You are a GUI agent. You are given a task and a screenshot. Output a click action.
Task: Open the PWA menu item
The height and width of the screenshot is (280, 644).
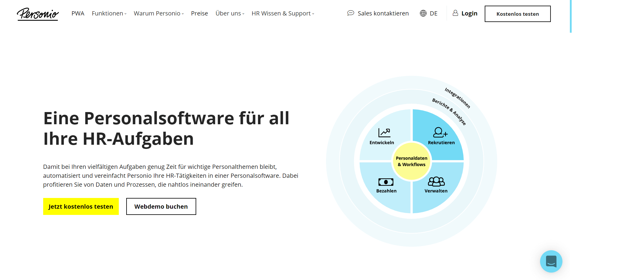click(78, 13)
